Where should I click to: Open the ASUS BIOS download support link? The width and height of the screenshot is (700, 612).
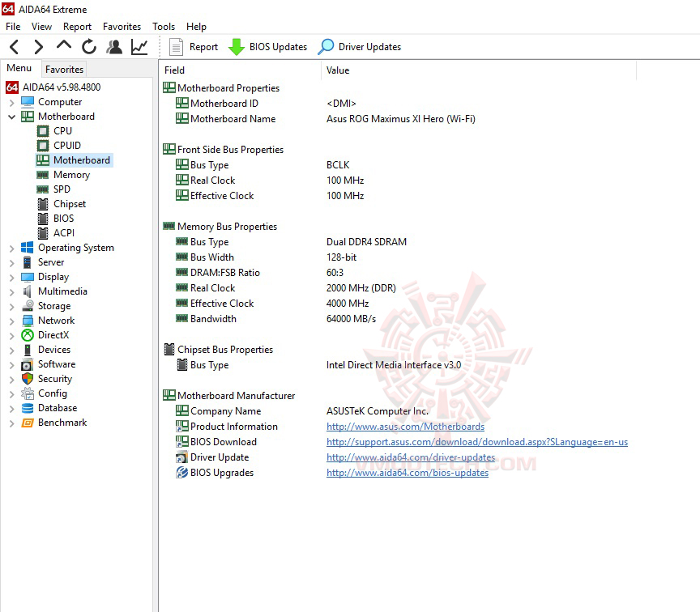(x=476, y=442)
